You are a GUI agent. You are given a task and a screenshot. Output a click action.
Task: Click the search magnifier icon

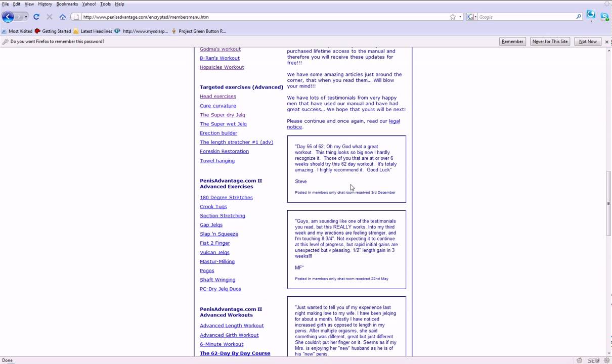tap(579, 17)
